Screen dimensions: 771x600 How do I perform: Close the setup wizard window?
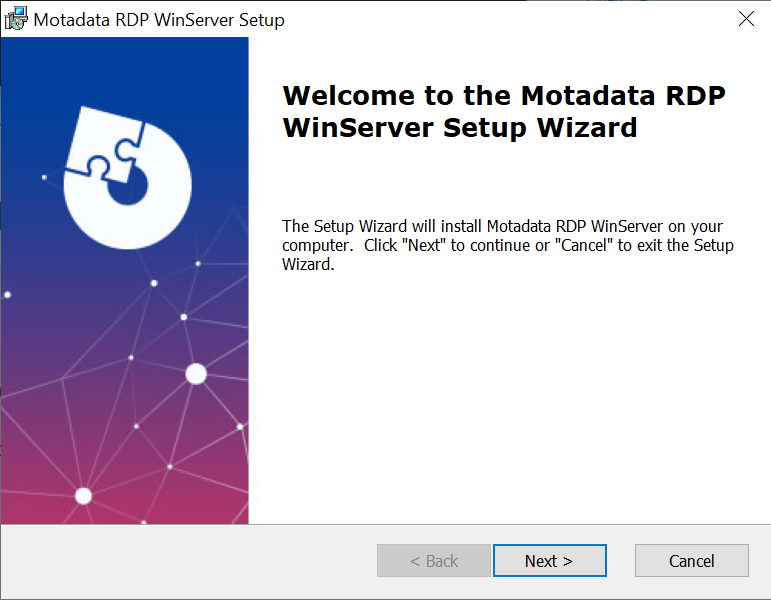(x=746, y=19)
